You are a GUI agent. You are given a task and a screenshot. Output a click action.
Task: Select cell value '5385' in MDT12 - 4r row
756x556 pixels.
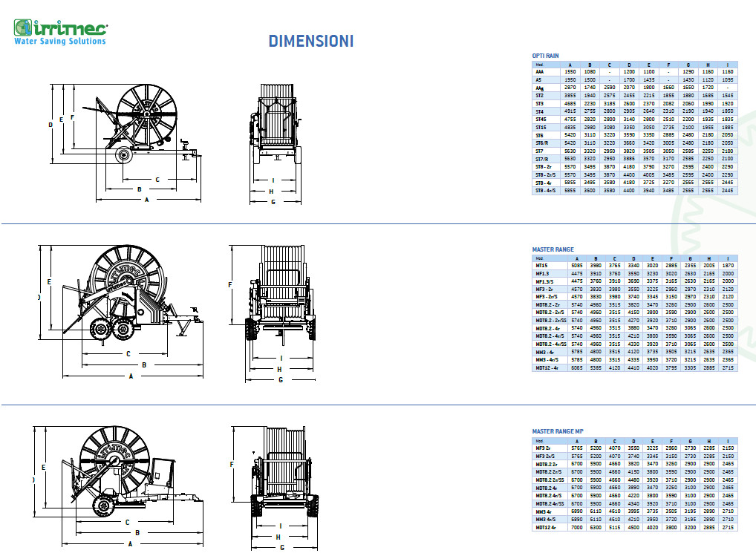pos(596,367)
